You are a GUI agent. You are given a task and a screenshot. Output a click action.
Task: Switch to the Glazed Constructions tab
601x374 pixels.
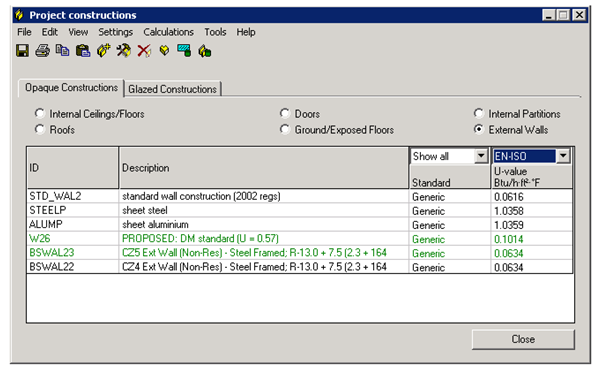click(x=172, y=89)
